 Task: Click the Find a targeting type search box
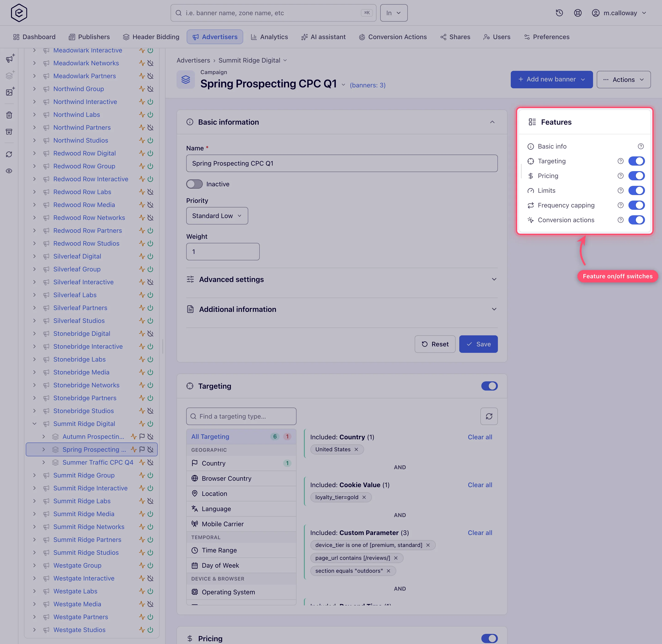241,416
